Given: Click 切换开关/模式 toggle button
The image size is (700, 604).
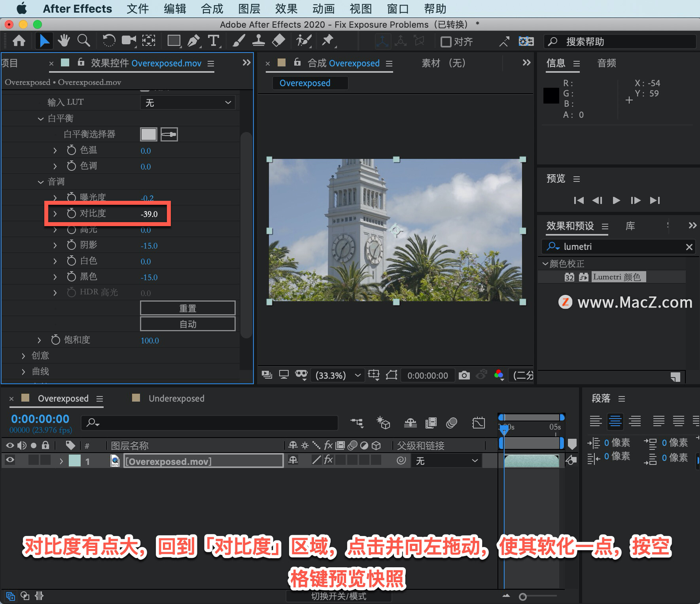Looking at the screenshot, I should (339, 596).
